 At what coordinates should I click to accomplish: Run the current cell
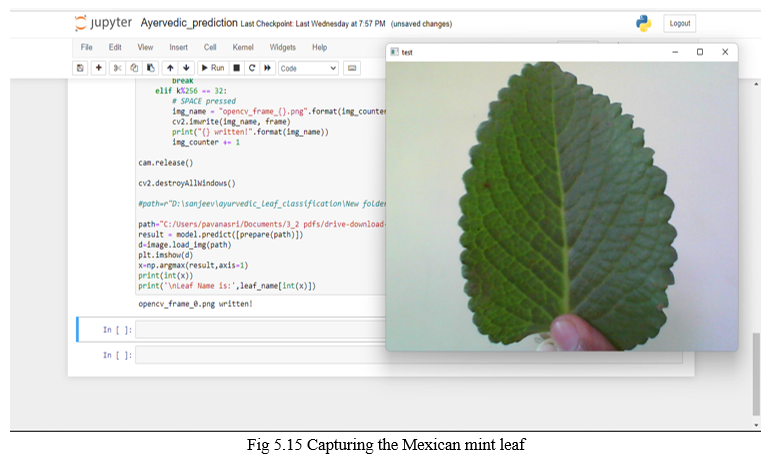pos(213,68)
